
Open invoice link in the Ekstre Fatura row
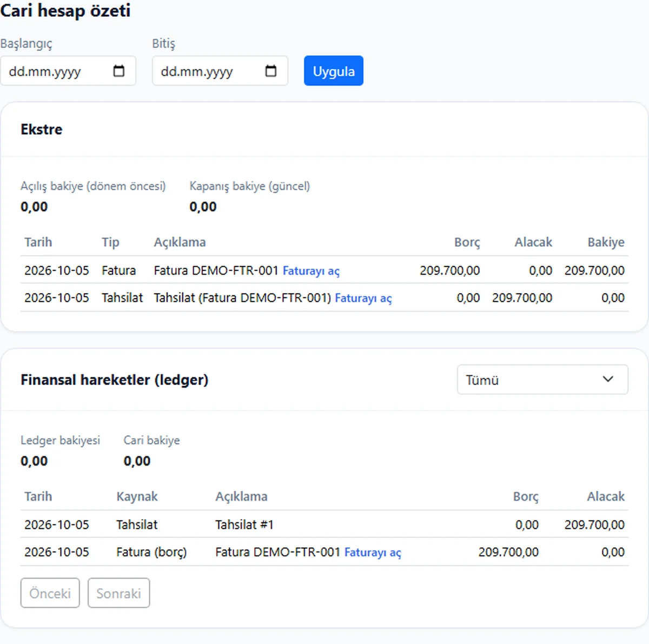coord(311,271)
